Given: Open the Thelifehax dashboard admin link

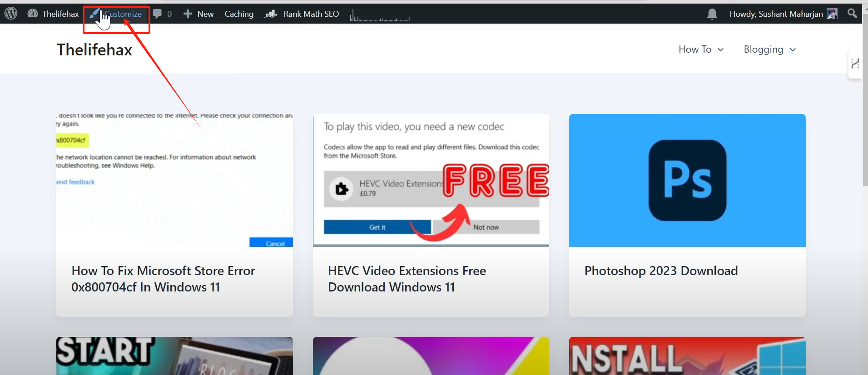Looking at the screenshot, I should pyautogui.click(x=53, y=14).
